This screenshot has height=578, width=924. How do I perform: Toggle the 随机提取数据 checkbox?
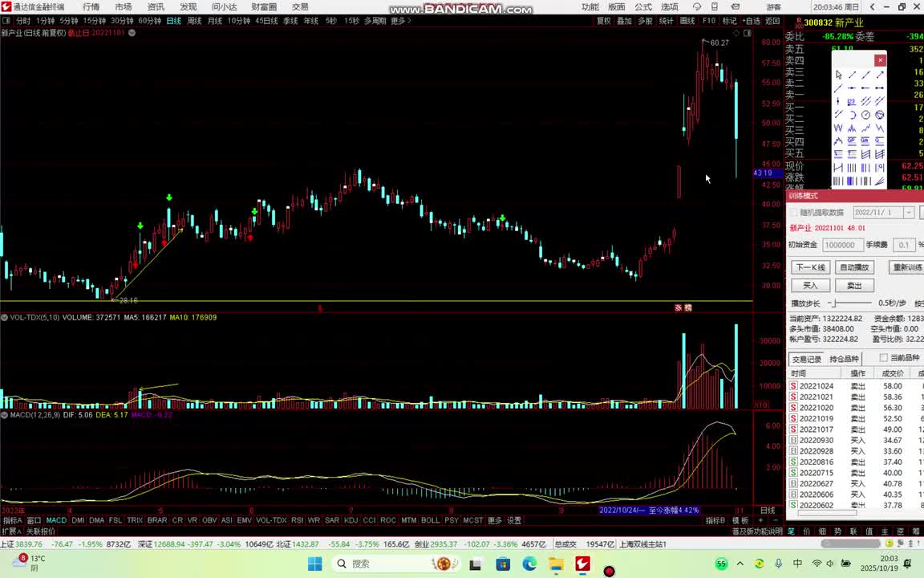[x=793, y=212]
